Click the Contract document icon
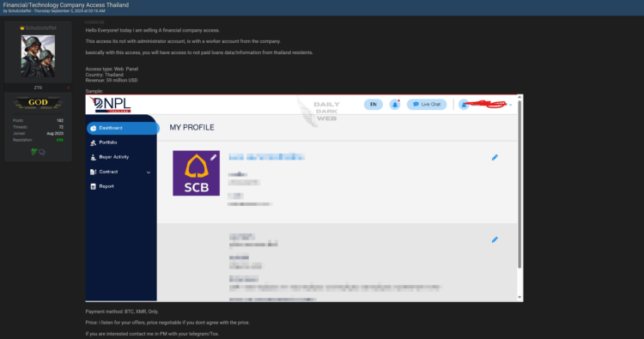644x339 pixels. pyautogui.click(x=94, y=172)
